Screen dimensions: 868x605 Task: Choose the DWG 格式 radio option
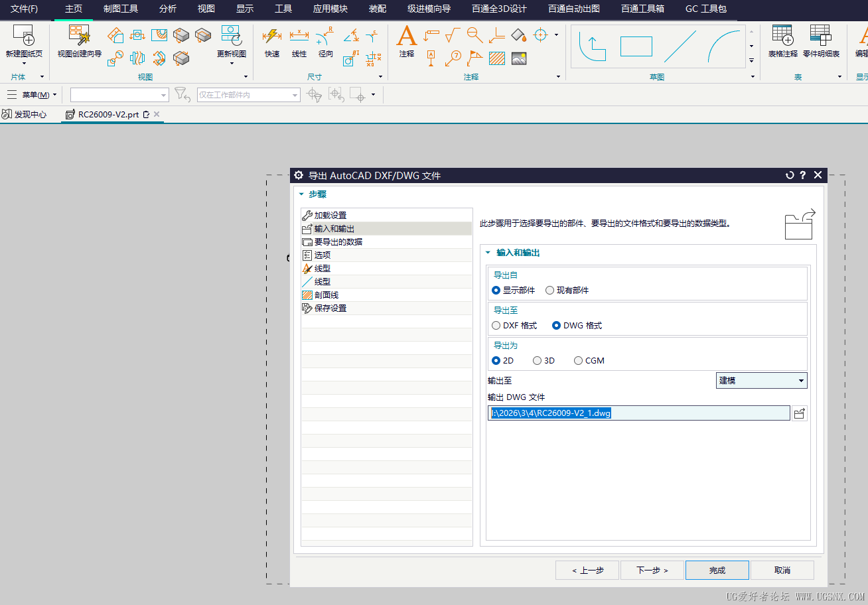tap(556, 326)
